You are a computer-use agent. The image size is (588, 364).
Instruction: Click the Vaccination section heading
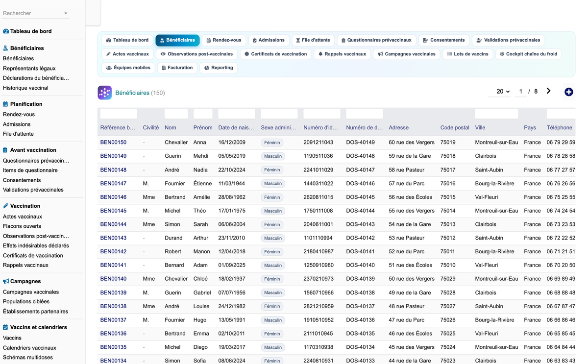click(x=25, y=206)
